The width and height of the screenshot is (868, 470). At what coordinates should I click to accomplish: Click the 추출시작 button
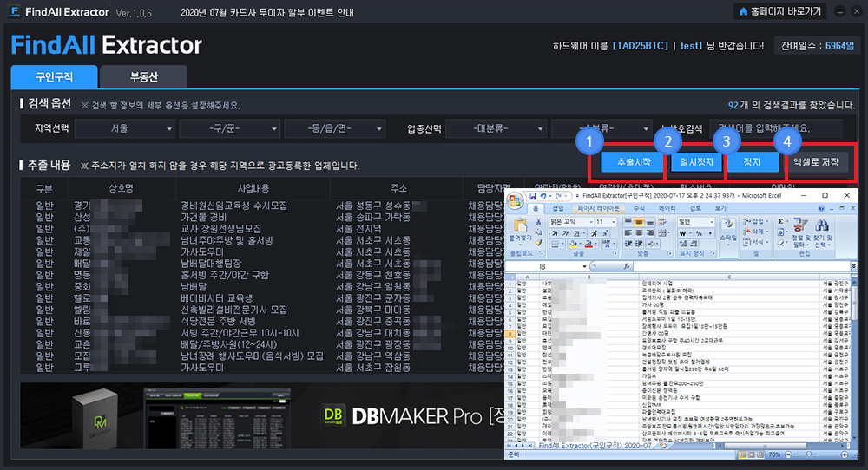click(x=634, y=162)
